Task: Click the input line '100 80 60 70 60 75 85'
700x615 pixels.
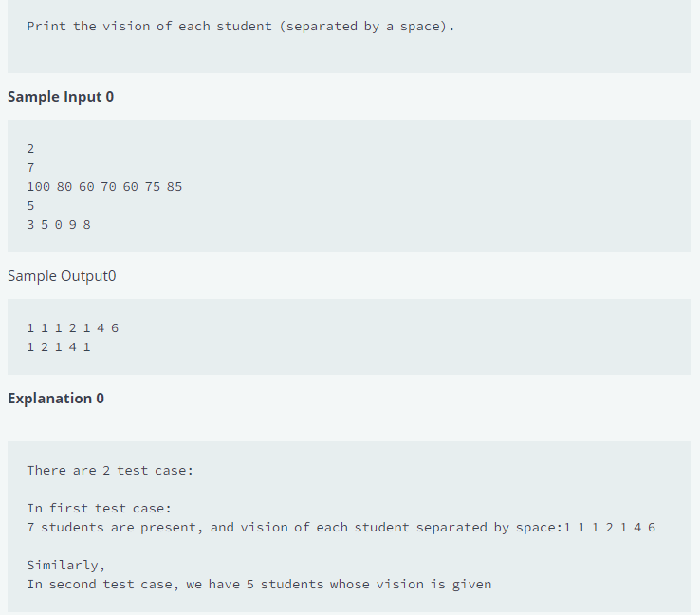Action: point(104,187)
